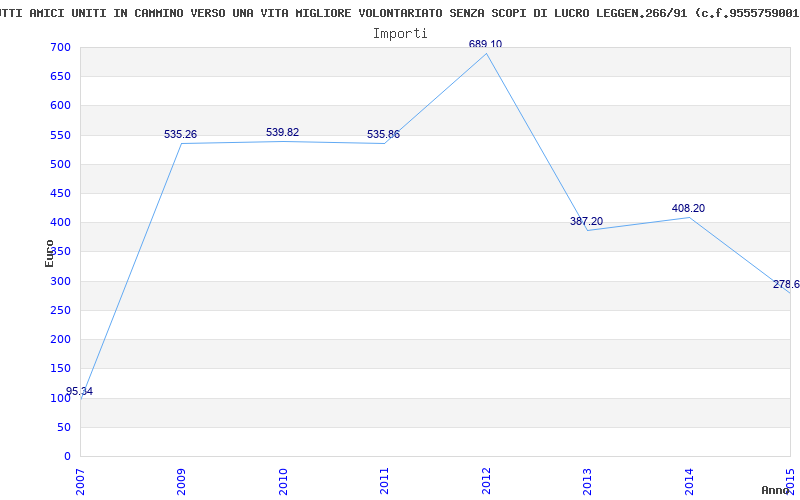Image resolution: width=800 pixels, height=500 pixels.
Task: Click the 0 y-axis value
Action: [67, 457]
